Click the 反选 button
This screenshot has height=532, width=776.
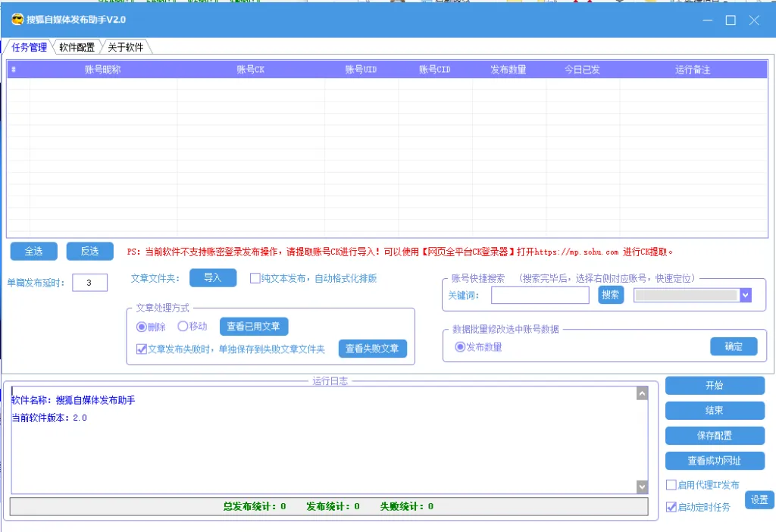pos(89,252)
